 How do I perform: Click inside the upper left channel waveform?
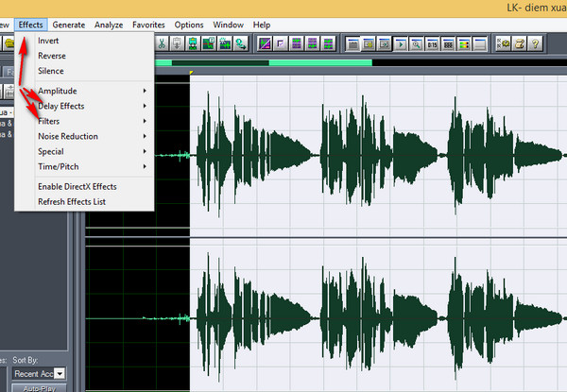378,155
